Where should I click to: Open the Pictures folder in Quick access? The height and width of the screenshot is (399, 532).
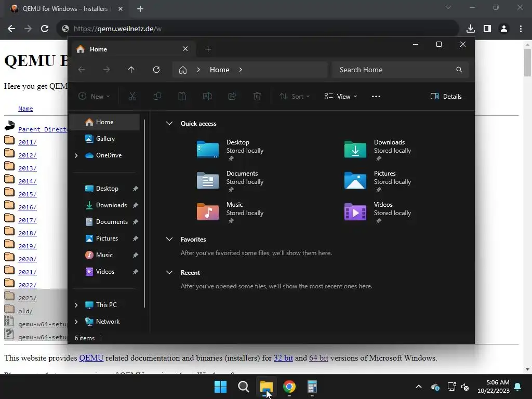tap(378, 180)
